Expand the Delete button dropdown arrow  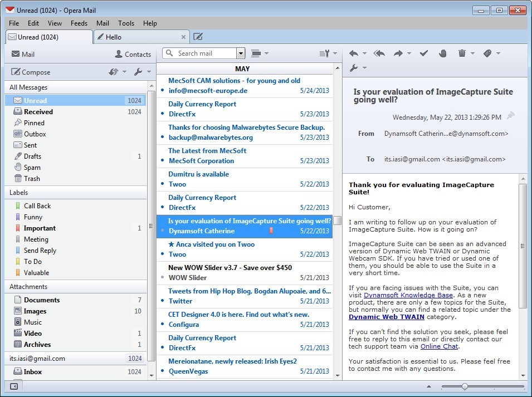(472, 53)
